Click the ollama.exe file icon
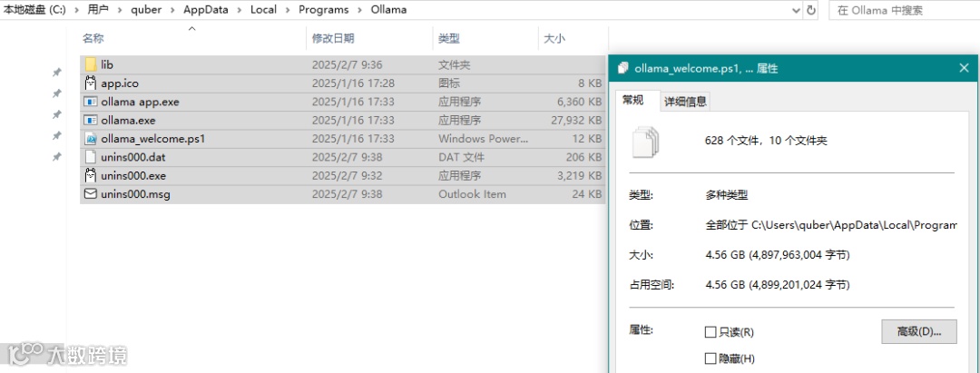This screenshot has width=980, height=373. (x=91, y=120)
